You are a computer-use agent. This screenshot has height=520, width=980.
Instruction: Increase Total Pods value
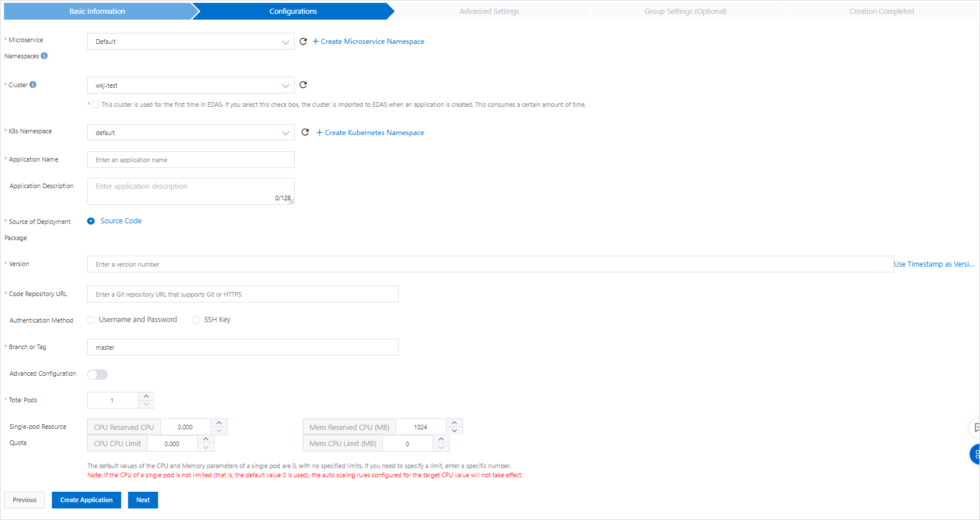[x=147, y=396]
